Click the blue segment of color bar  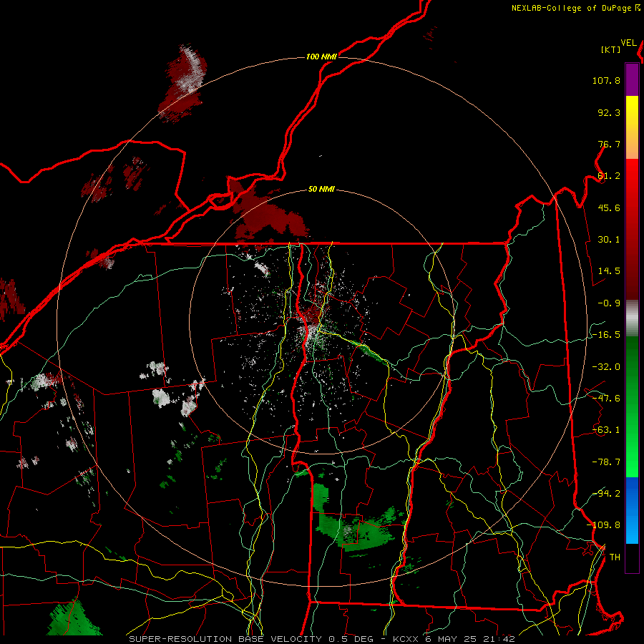coord(632,510)
